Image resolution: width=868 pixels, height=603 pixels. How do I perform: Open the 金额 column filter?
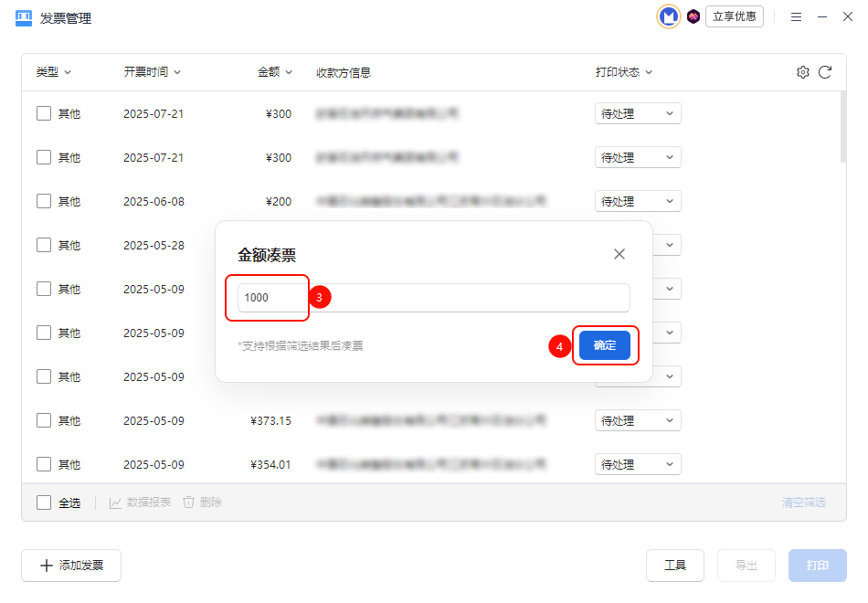(275, 72)
